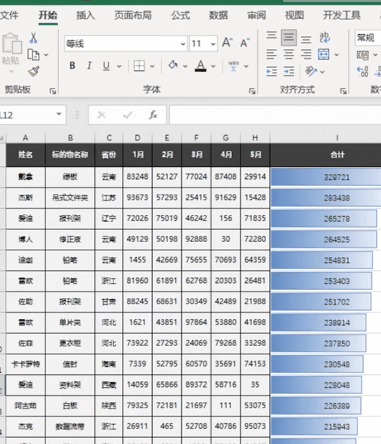
Task: Open the number format 常规 dropdown
Action: coord(368,38)
